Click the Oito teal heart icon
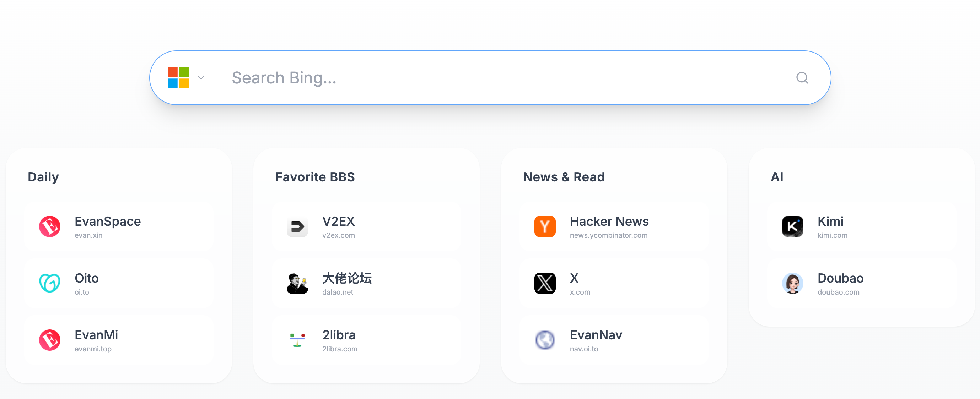This screenshot has height=399, width=980. click(x=50, y=284)
